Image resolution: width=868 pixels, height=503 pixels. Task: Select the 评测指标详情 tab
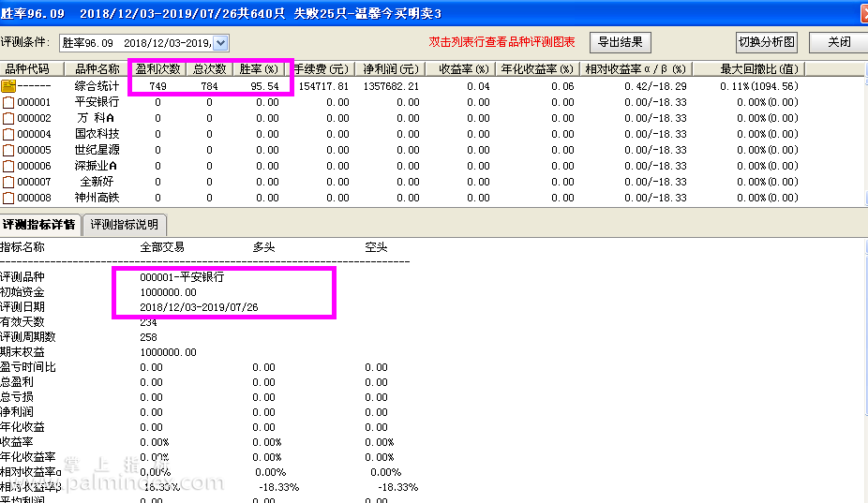[38, 225]
